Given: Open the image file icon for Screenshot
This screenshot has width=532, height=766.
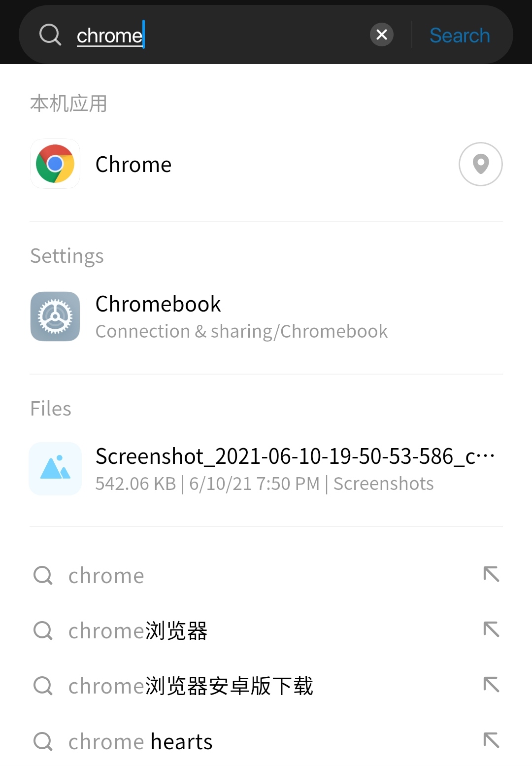Looking at the screenshot, I should pyautogui.click(x=55, y=469).
